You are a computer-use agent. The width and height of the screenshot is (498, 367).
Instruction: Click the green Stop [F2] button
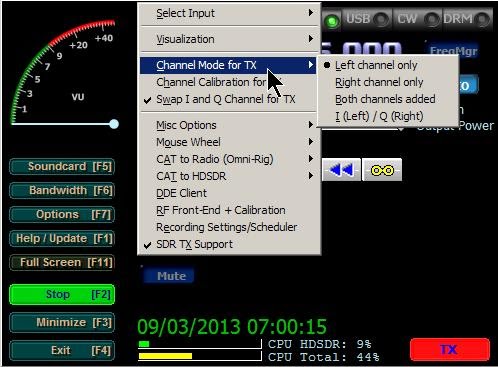[x=62, y=294]
